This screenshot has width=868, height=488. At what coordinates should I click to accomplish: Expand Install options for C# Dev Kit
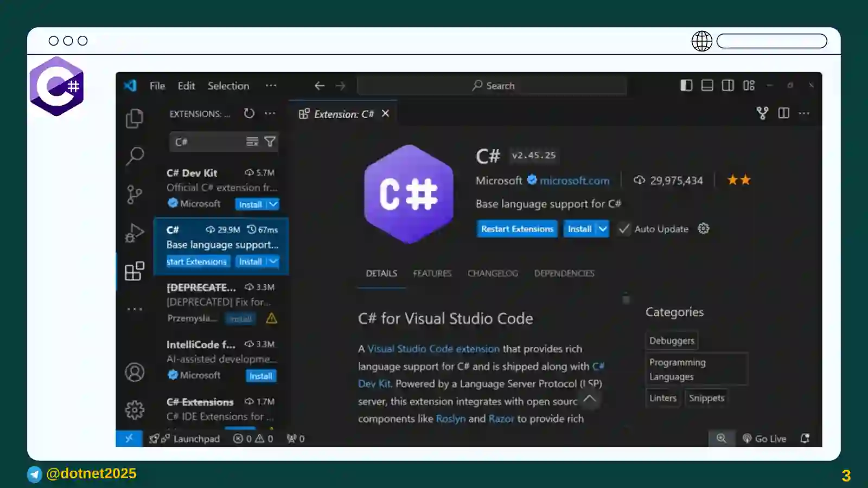(273, 204)
